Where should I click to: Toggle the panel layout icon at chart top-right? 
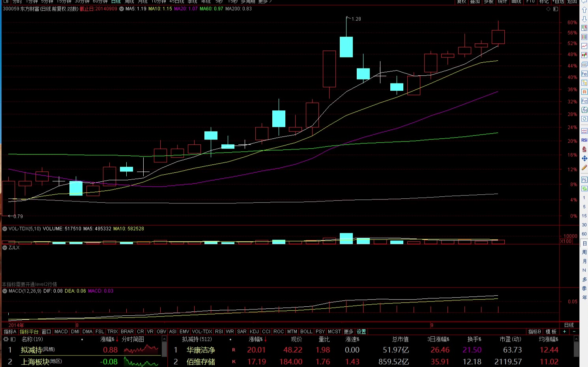(x=556, y=9)
